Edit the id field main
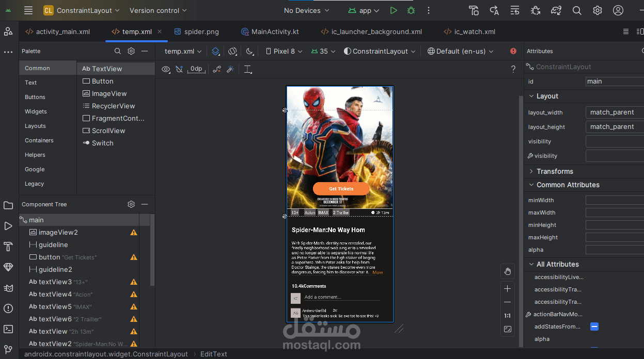 [x=615, y=81]
